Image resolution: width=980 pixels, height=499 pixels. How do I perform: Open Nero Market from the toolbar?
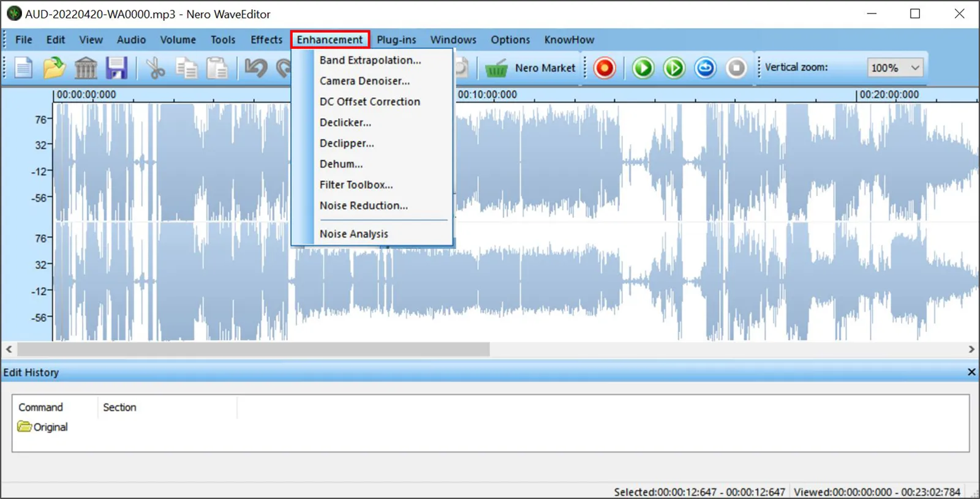click(x=530, y=68)
